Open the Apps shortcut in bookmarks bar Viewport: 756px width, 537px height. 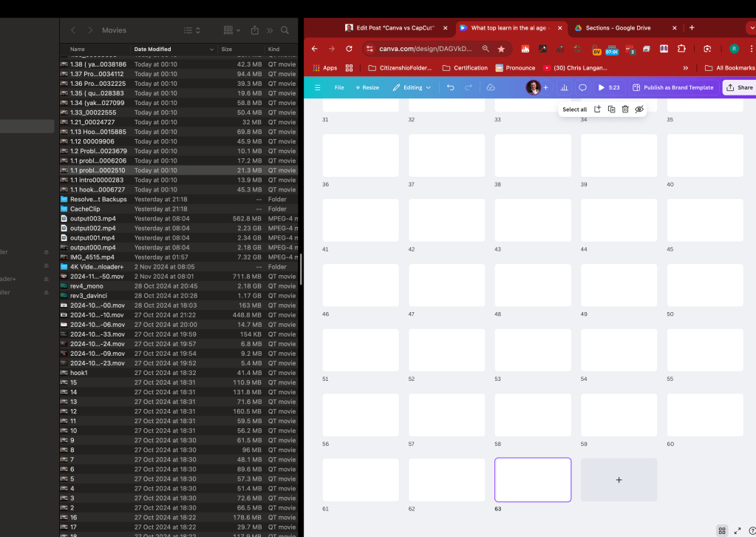[x=325, y=68]
